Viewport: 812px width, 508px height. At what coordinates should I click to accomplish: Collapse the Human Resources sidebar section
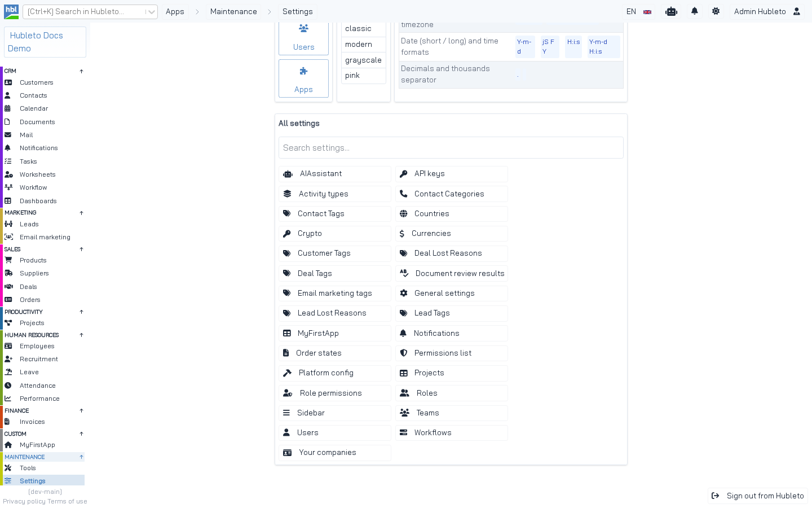pos(81,335)
